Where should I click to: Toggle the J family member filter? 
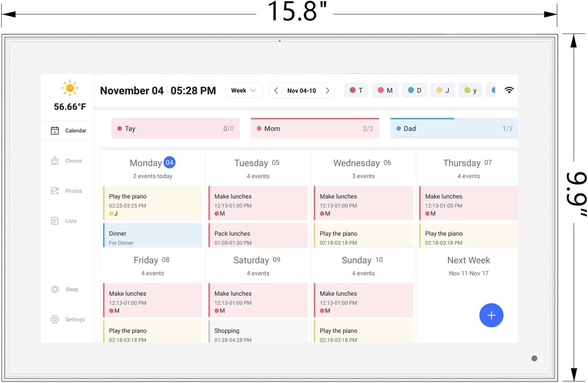[x=442, y=90]
